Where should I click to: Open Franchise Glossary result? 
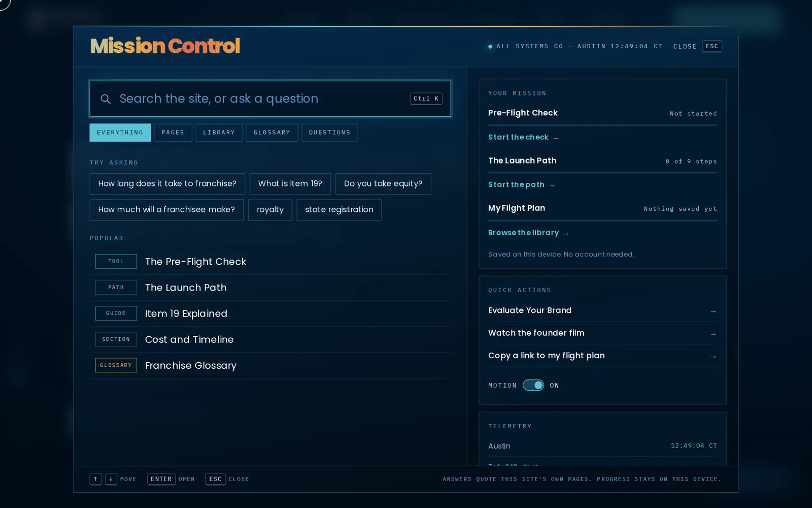click(270, 365)
